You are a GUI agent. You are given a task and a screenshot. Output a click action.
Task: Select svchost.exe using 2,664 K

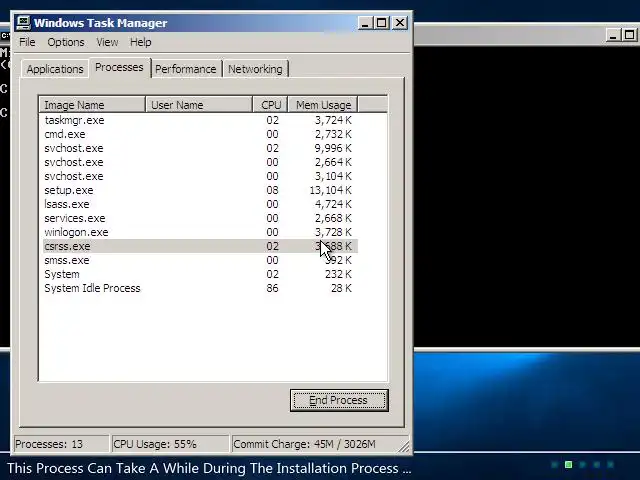200,162
